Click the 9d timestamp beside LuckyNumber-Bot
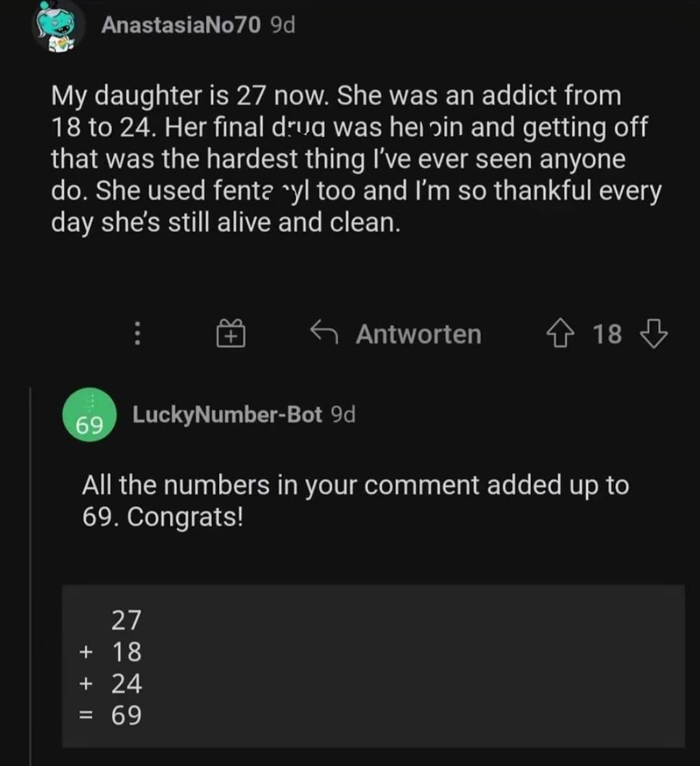 pyautogui.click(x=343, y=415)
